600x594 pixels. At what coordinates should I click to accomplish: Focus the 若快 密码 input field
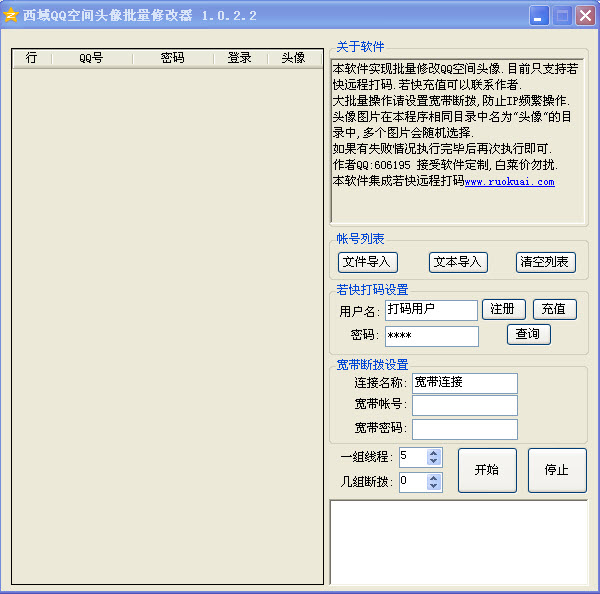[432, 336]
